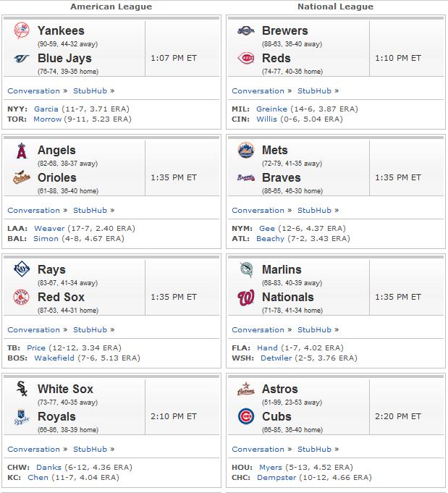Click the Nationals W logo

point(246,298)
